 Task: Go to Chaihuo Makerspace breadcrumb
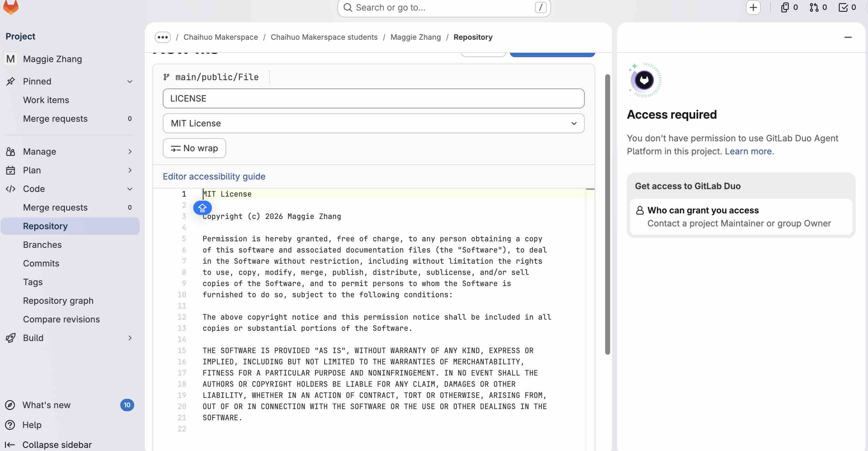point(221,37)
